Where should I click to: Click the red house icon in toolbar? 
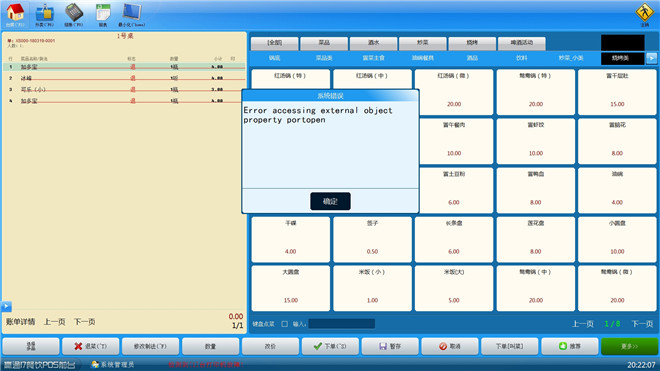point(15,13)
